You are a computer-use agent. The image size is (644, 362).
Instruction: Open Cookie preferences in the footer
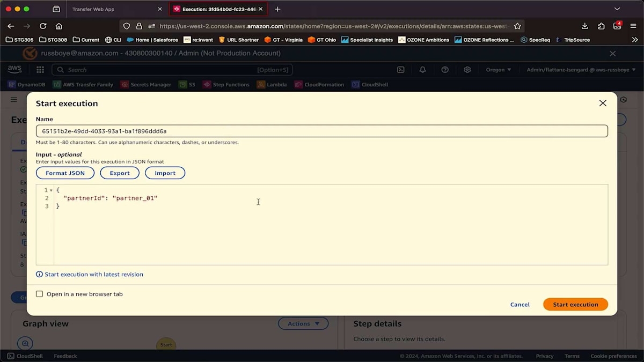click(x=613, y=356)
